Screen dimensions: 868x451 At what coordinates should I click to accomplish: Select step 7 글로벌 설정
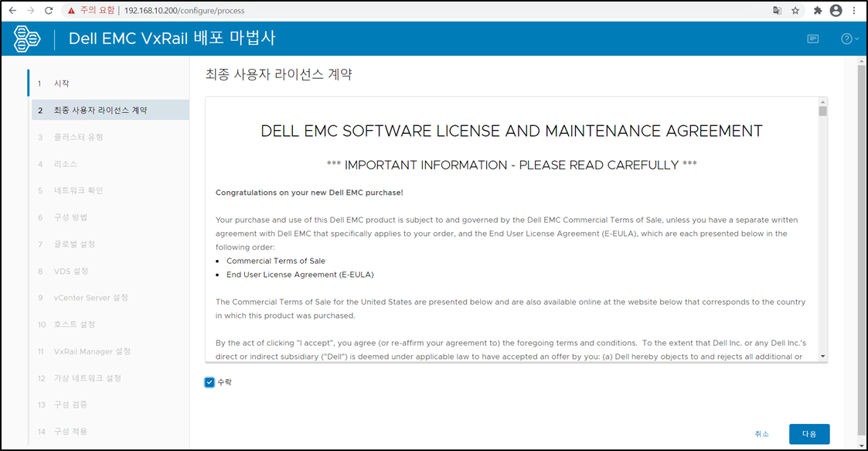pos(110,244)
